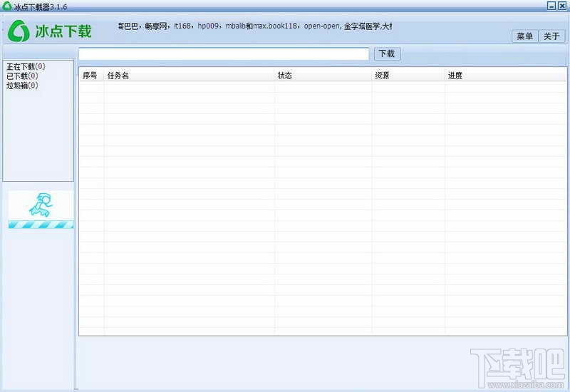This screenshot has width=570, height=392.
Task: Click the scrolling supported-sites text banner
Action: [255, 26]
